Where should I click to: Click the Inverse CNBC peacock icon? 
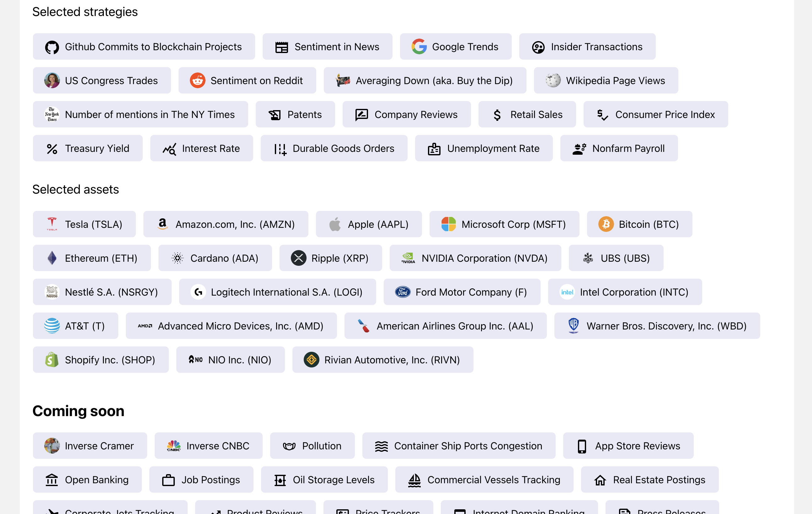click(x=174, y=446)
